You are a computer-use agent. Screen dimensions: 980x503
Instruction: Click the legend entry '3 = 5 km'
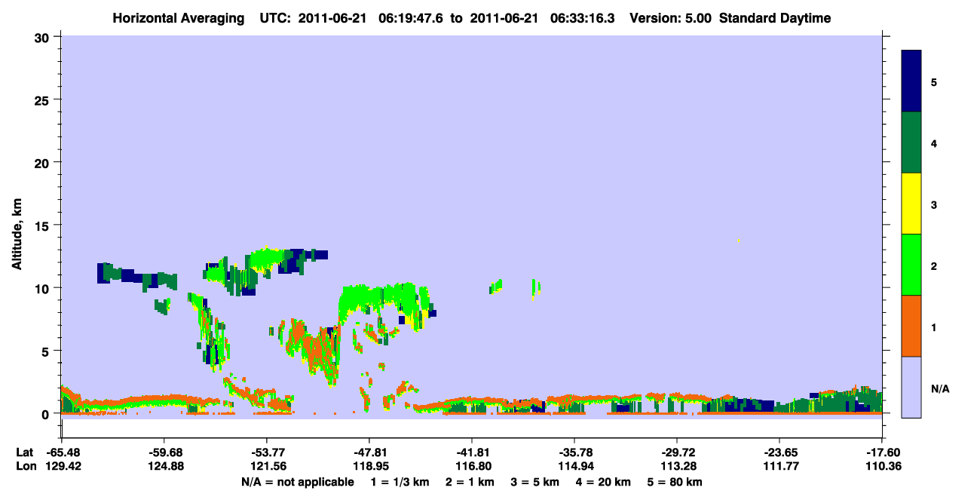pos(536,482)
